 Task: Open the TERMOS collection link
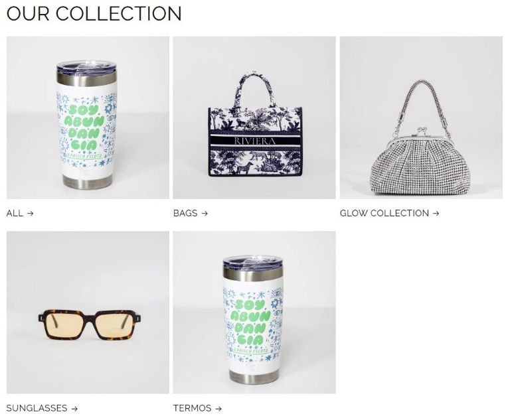(197, 408)
